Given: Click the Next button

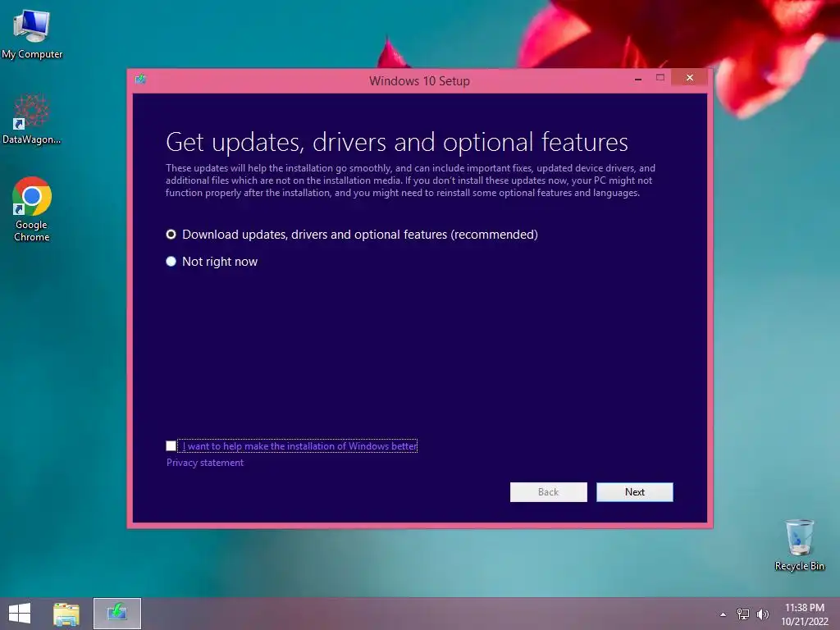Looking at the screenshot, I should click(x=635, y=492).
